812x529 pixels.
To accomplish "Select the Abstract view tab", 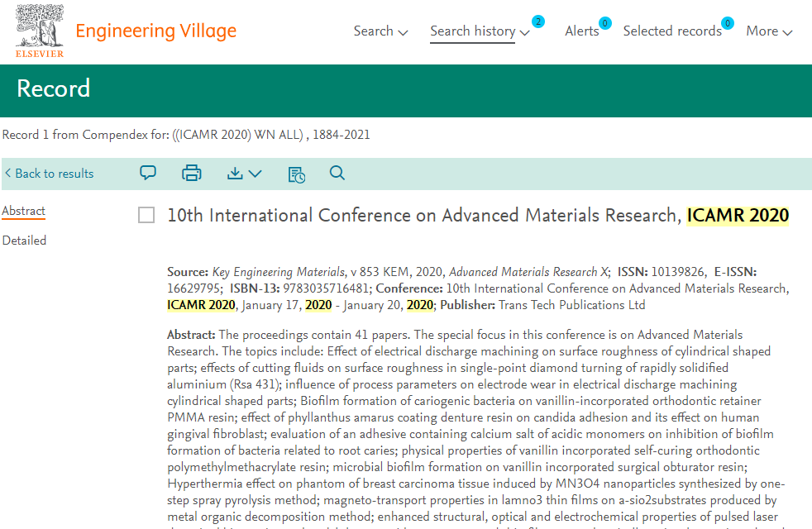I will pos(23,211).
